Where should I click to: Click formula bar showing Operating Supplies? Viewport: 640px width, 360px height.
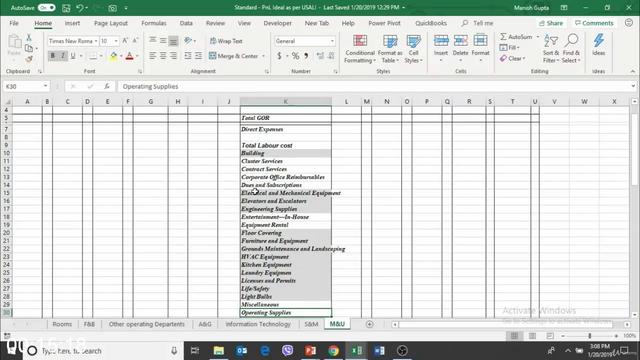(373, 87)
